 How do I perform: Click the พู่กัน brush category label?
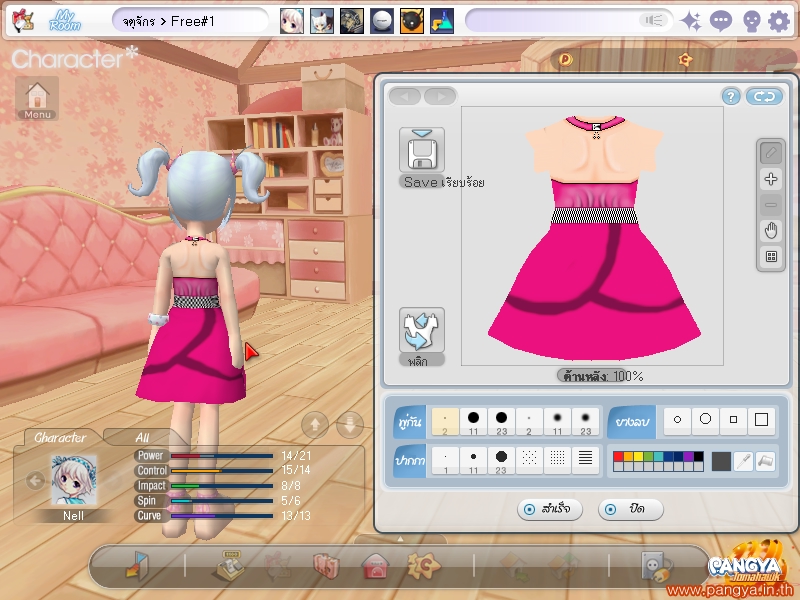pos(410,422)
